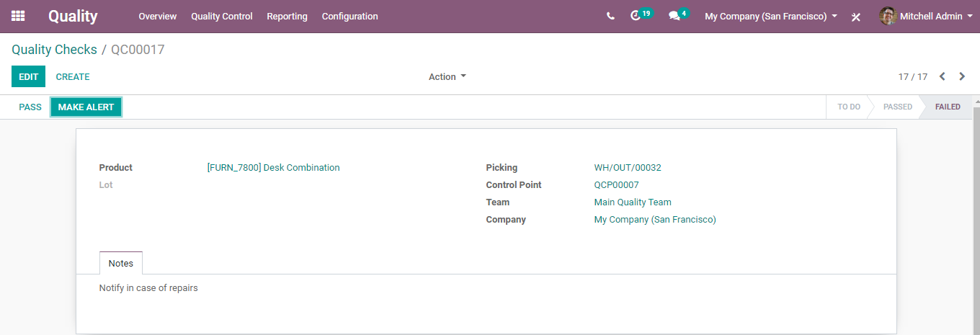
Task: Click the Quality app title
Action: click(x=73, y=16)
